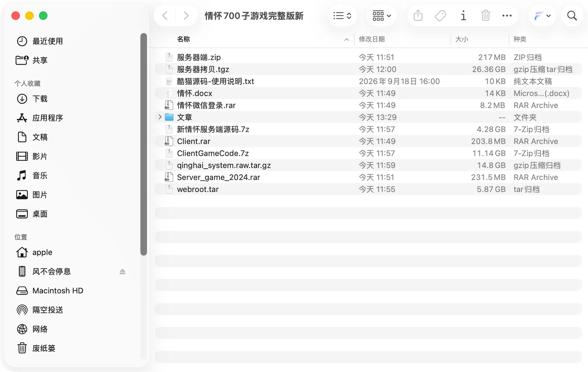Select the 文稿 document icon in sidebar

(x=22, y=137)
